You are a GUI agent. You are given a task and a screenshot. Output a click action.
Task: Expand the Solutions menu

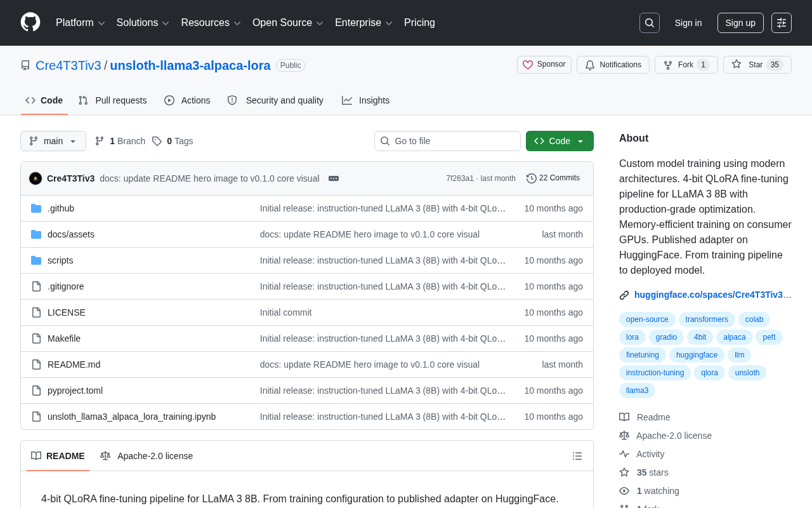tap(143, 23)
